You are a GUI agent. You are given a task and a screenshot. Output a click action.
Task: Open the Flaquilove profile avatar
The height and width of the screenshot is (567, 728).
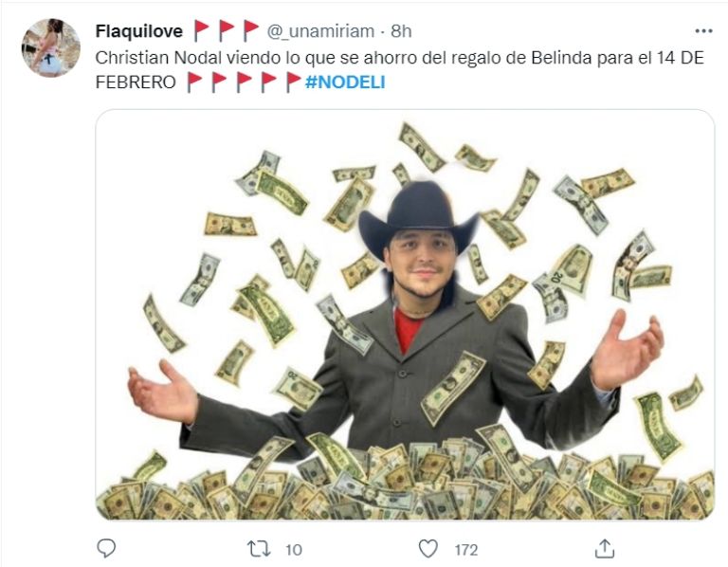51,47
